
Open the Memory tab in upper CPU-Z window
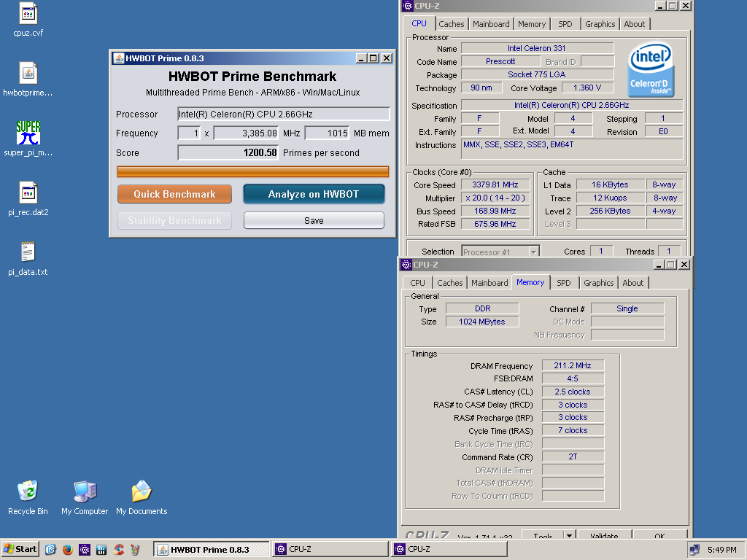point(532,24)
